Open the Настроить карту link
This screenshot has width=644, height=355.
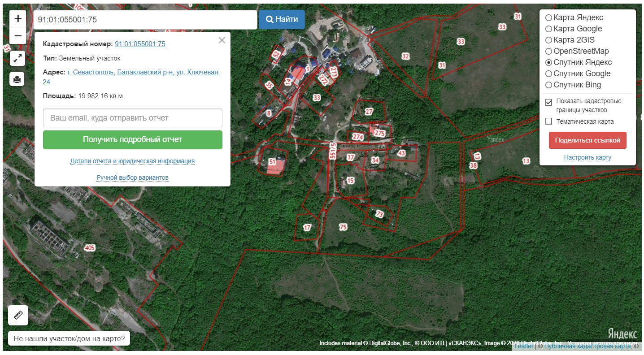click(587, 158)
